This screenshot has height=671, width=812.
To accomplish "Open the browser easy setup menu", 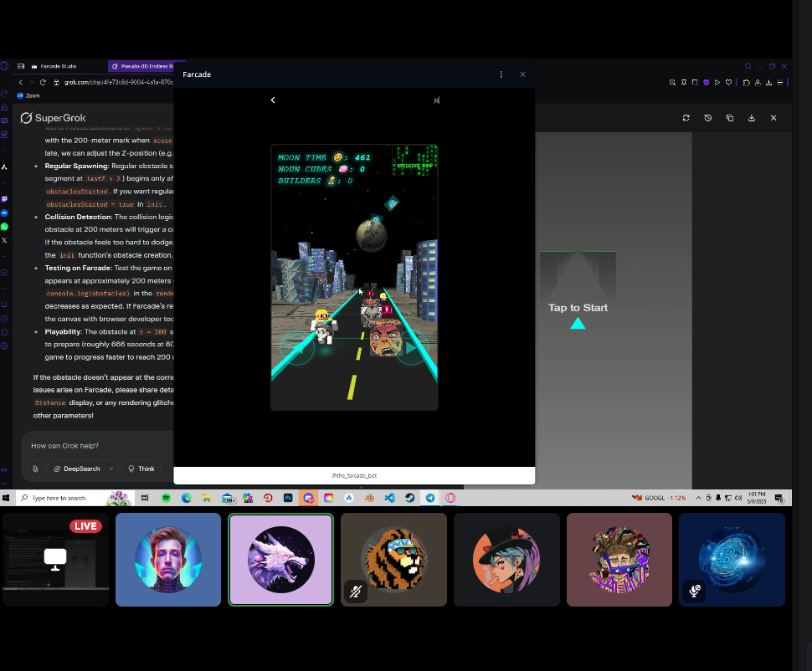I will pos(780,82).
